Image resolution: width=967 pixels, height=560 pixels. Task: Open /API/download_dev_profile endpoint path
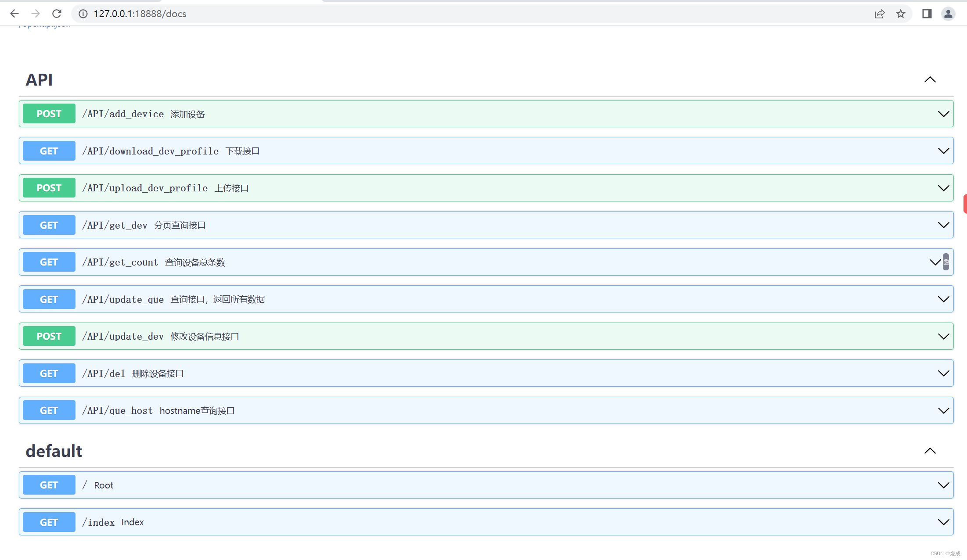(150, 151)
